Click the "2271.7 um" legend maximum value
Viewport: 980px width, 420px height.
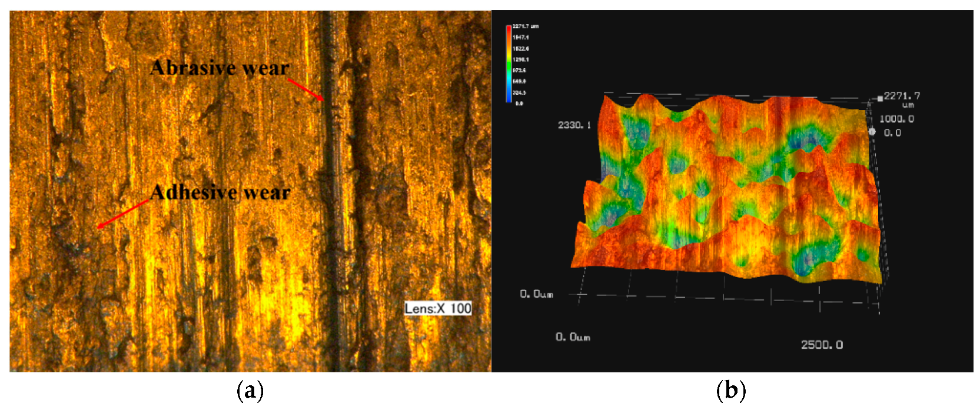[526, 26]
